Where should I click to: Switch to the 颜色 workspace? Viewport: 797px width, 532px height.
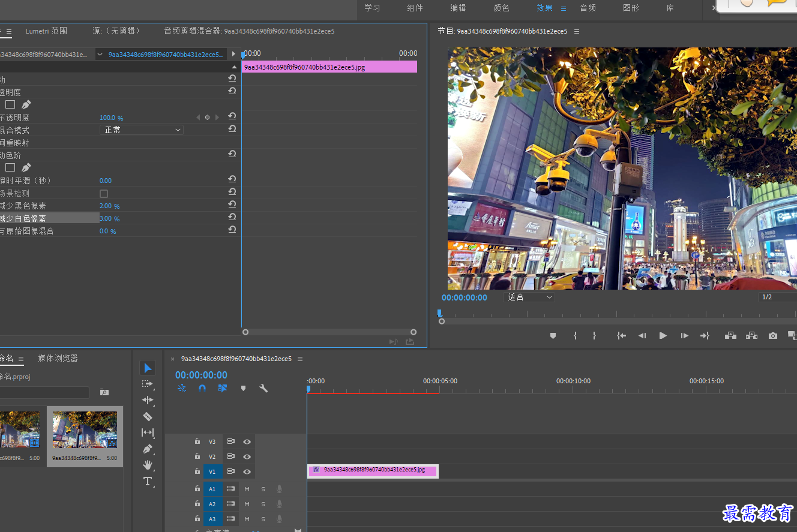[501, 8]
